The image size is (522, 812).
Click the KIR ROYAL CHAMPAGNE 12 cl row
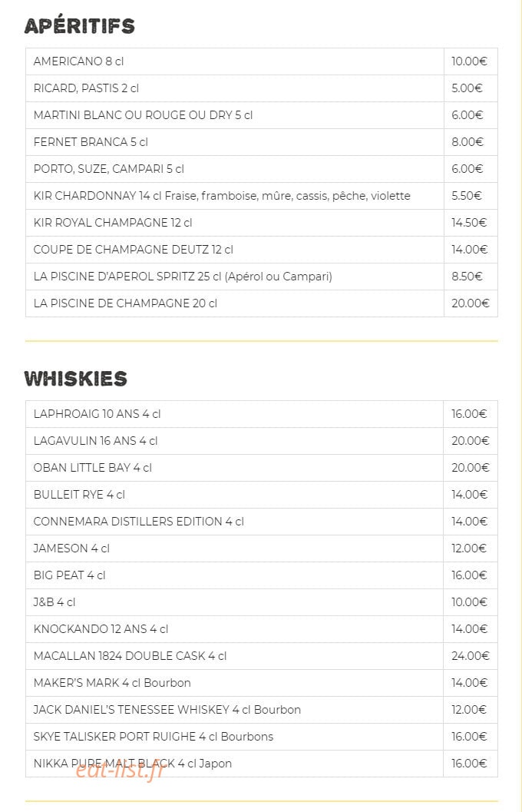coord(261,224)
